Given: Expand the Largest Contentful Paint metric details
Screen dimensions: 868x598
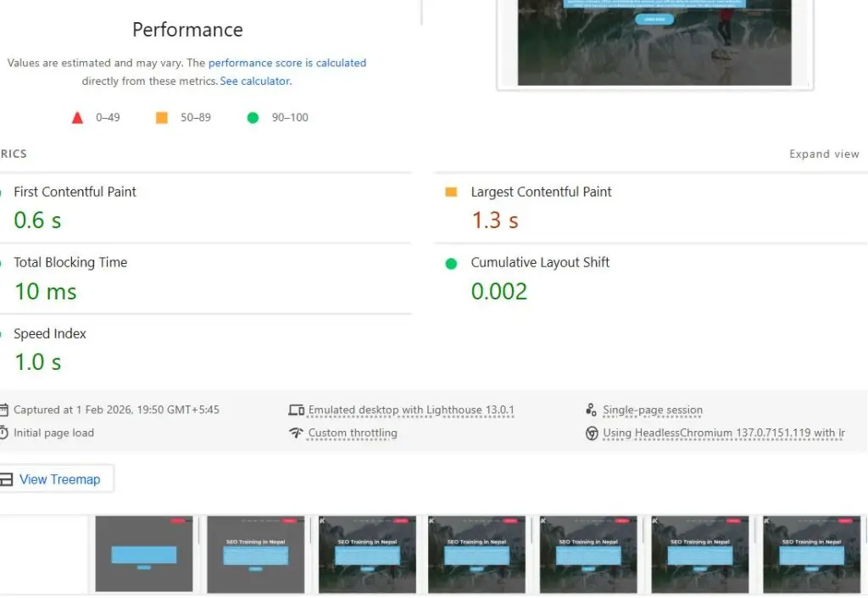Looking at the screenshot, I should [541, 192].
